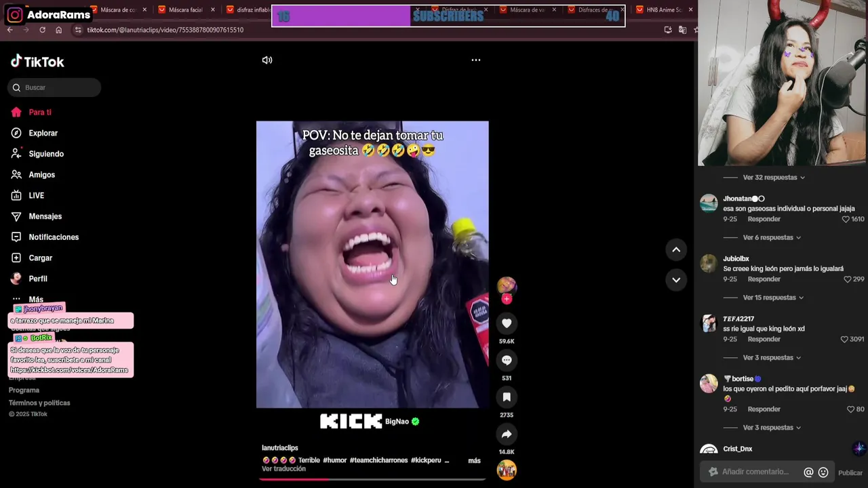Click Responder on bortise's comment
Viewport: 868px width, 488px height.
point(764,409)
